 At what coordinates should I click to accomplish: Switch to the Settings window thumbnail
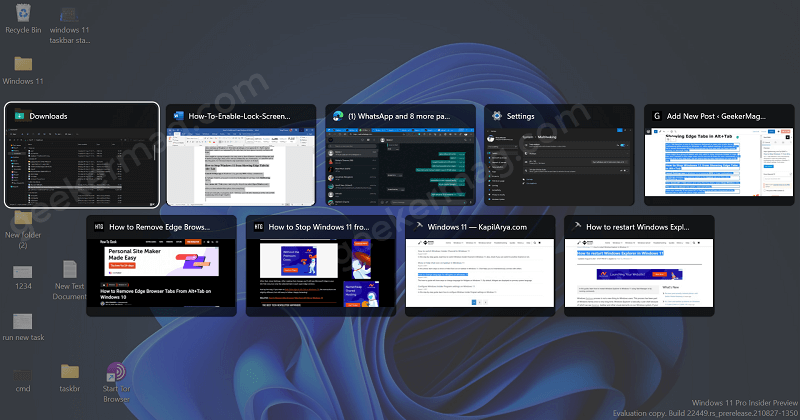click(x=559, y=167)
